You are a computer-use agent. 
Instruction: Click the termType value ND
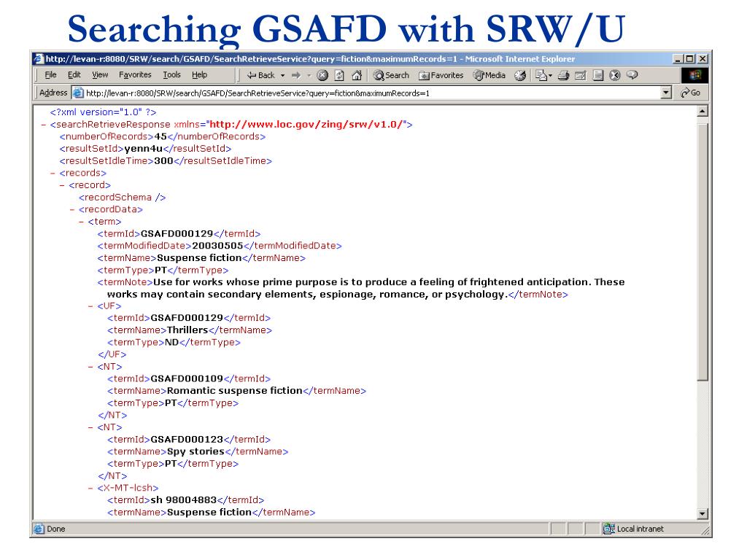(x=171, y=343)
